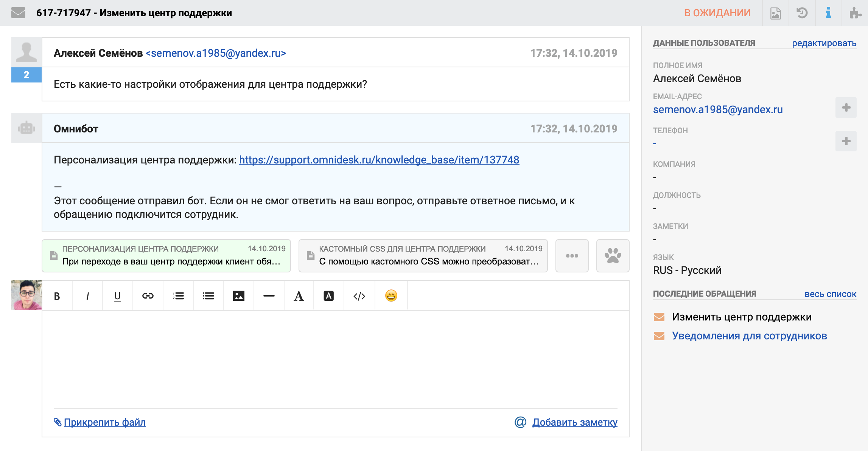Click the В ОЖИДАНИИ status label
The image size is (868, 451).
[717, 13]
